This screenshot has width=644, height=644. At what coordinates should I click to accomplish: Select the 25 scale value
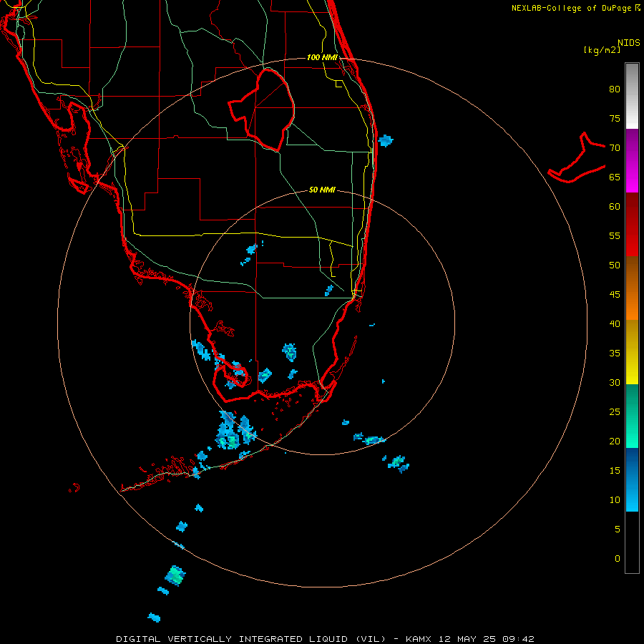615,412
